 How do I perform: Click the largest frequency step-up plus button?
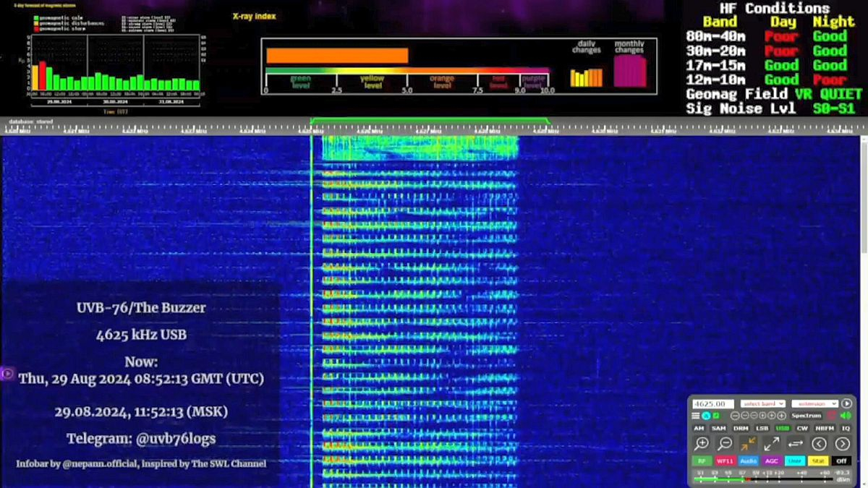(781, 416)
